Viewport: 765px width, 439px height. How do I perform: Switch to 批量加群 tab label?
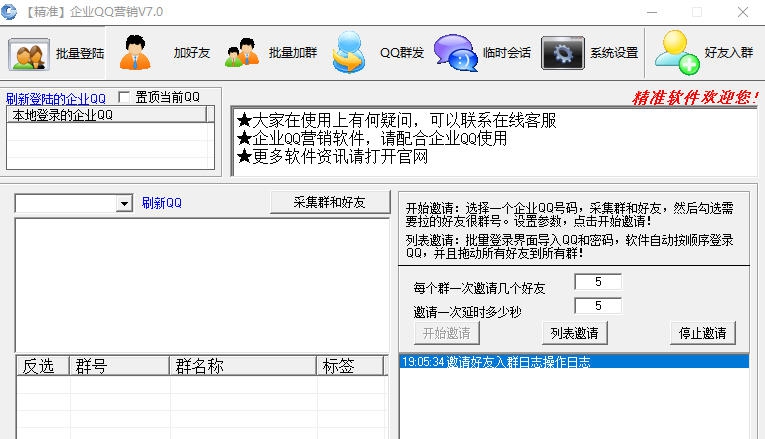(293, 53)
